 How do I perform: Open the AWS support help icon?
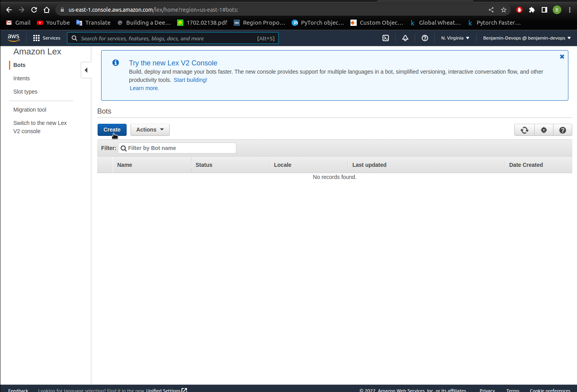pyautogui.click(x=425, y=38)
